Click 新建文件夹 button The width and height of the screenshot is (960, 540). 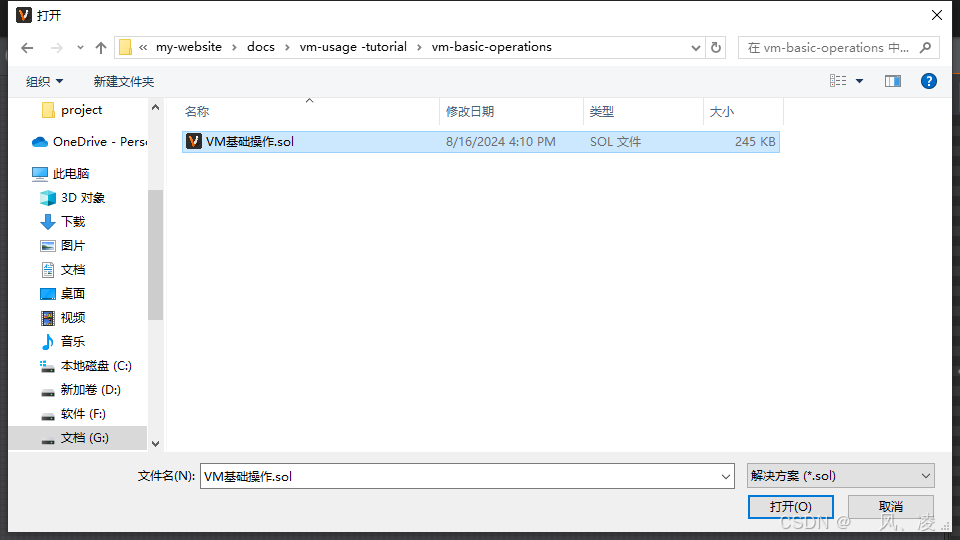click(124, 81)
